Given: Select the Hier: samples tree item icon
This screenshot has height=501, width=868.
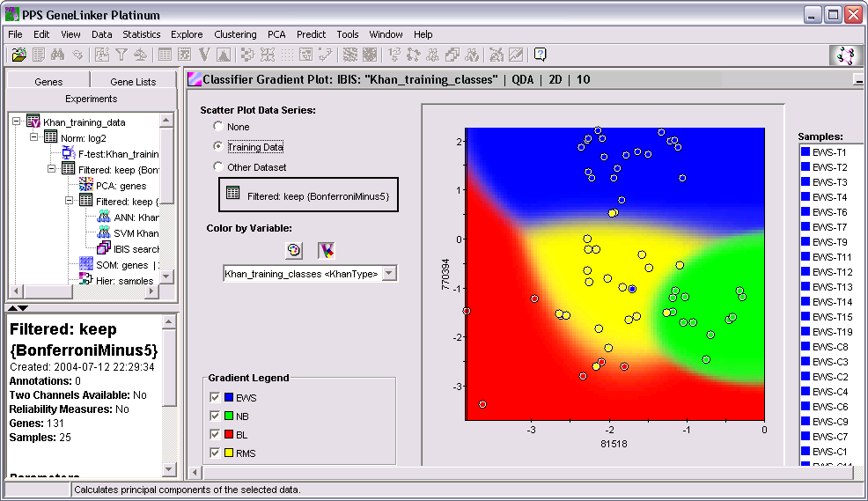Looking at the screenshot, I should (x=85, y=279).
